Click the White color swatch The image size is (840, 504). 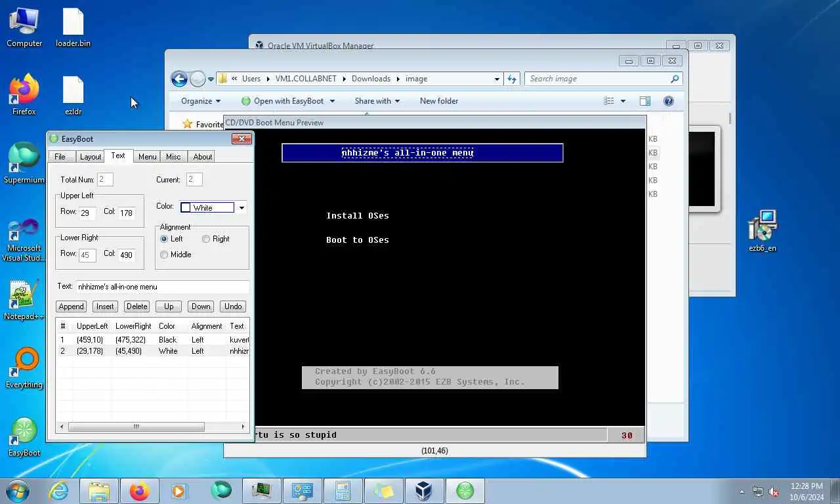tap(186, 207)
